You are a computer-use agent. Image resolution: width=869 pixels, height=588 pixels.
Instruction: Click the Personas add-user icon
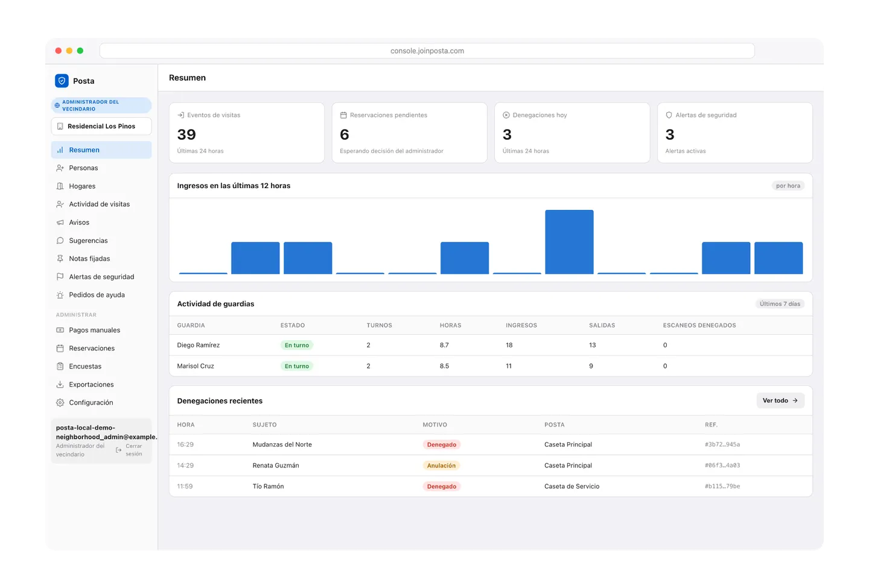click(60, 168)
